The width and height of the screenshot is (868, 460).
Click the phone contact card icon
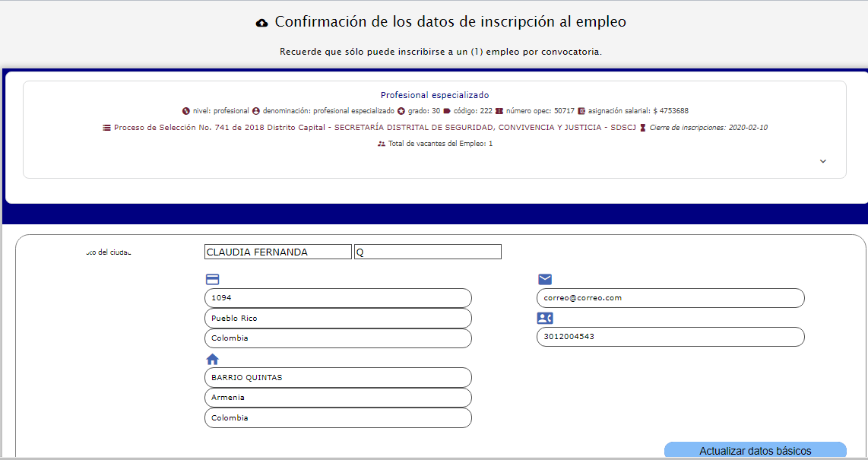pyautogui.click(x=545, y=319)
